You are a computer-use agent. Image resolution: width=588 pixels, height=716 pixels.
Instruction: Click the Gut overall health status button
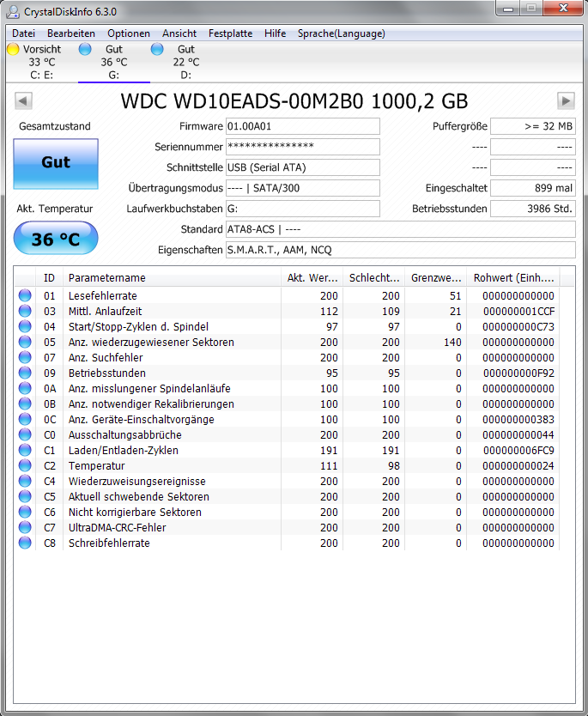pyautogui.click(x=56, y=164)
